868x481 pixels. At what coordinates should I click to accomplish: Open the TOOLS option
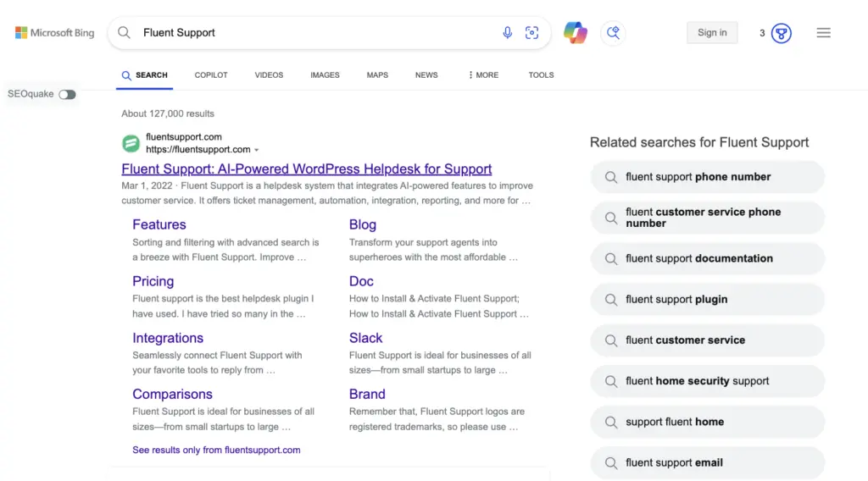coord(541,75)
